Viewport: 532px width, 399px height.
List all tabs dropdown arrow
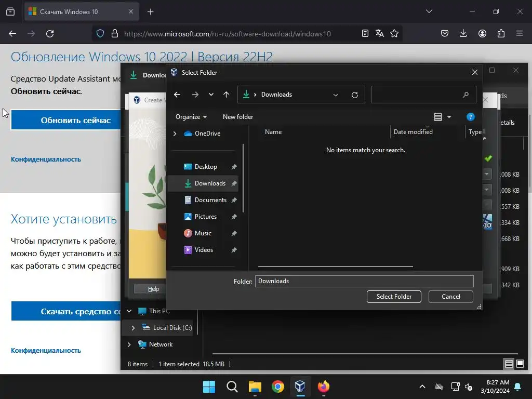tap(429, 11)
